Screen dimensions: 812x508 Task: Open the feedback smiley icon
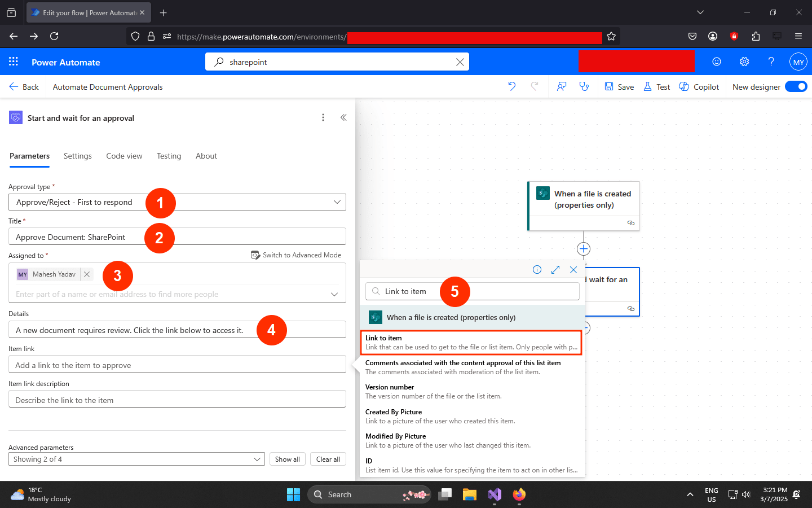717,62
